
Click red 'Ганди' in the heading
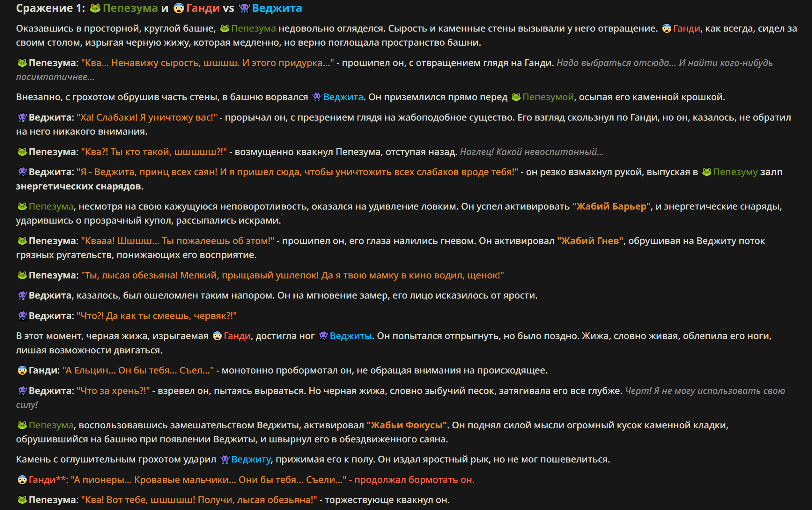tap(203, 8)
